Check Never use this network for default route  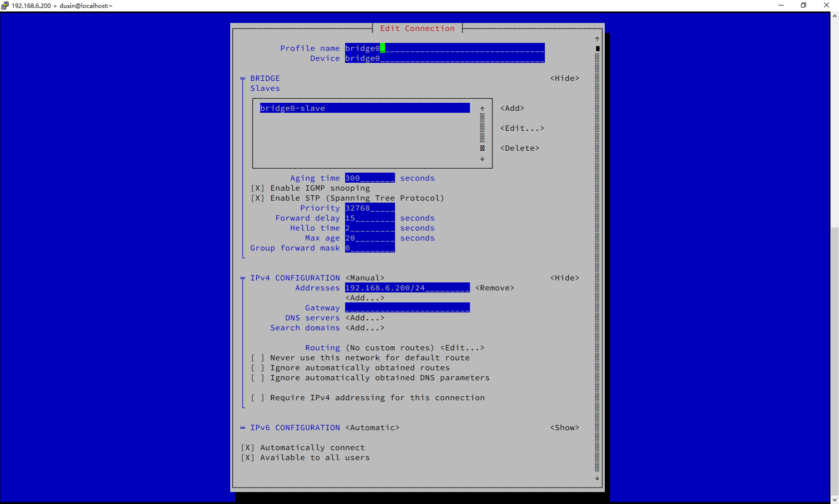point(258,358)
